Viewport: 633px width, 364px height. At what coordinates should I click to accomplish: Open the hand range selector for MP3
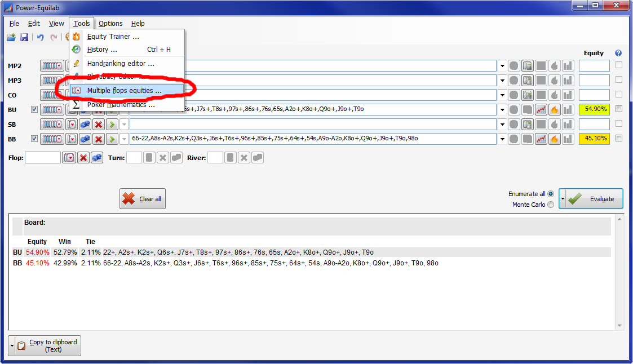click(x=52, y=81)
